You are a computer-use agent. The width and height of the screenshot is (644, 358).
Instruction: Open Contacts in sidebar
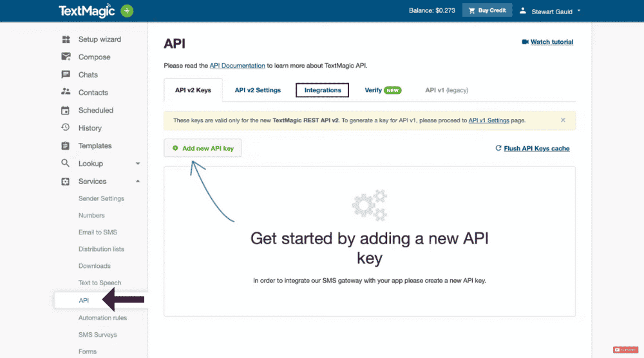(x=93, y=92)
